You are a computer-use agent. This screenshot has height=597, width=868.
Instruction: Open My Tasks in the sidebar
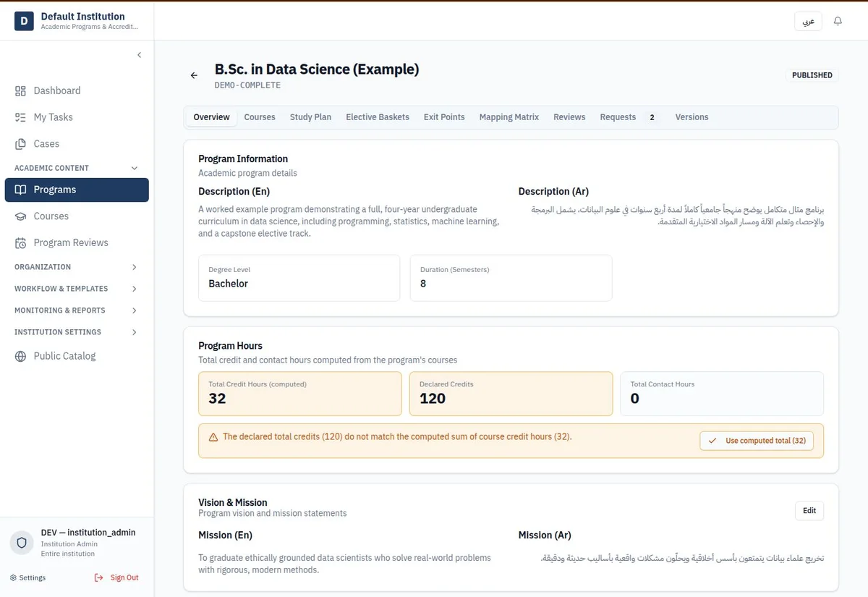[77, 117]
